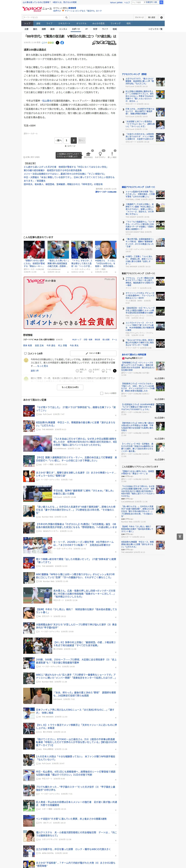Click the keyword search magnifier icon
186x868 pixels.
click(66, 18)
